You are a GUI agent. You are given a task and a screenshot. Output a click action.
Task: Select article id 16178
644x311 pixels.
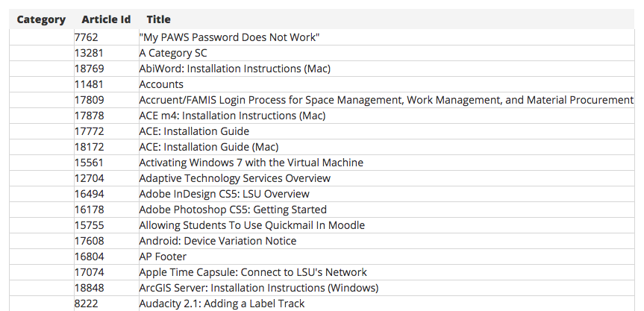click(89, 210)
